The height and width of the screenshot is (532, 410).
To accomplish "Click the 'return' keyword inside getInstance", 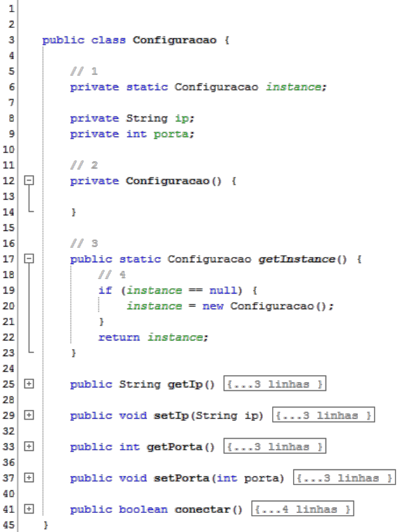I will pos(119,337).
